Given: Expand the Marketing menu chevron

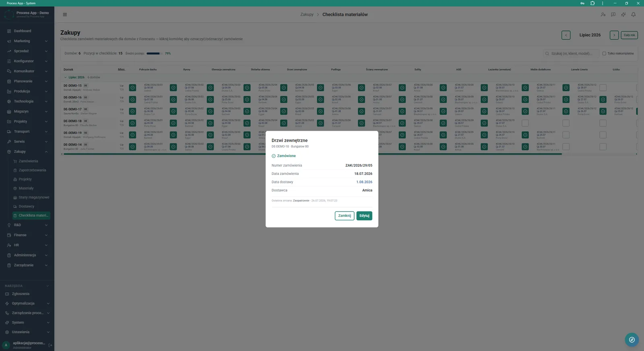Looking at the screenshot, I should [46, 41].
